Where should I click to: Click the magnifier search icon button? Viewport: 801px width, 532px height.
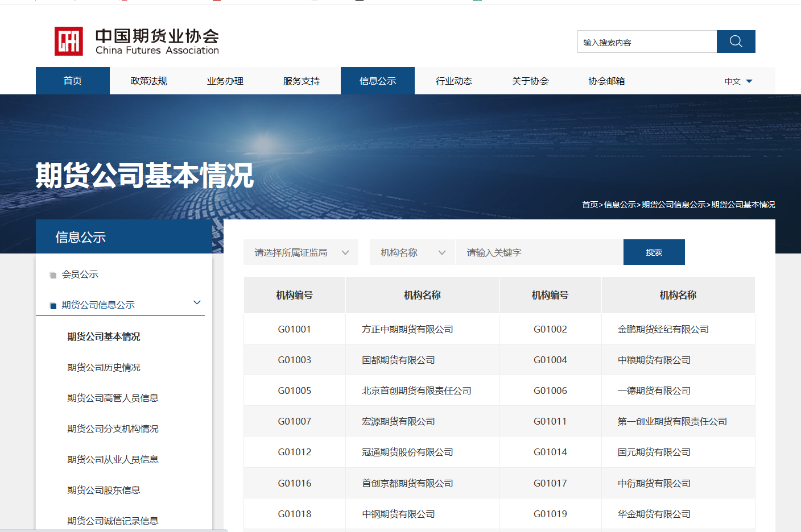coord(736,41)
